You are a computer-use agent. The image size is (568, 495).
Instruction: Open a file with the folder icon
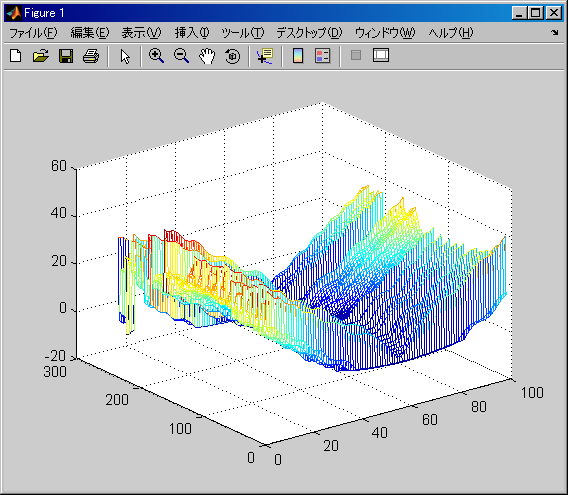41,56
